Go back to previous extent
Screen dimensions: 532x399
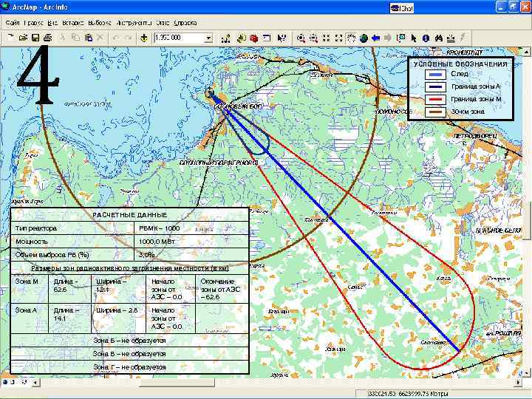(x=375, y=38)
